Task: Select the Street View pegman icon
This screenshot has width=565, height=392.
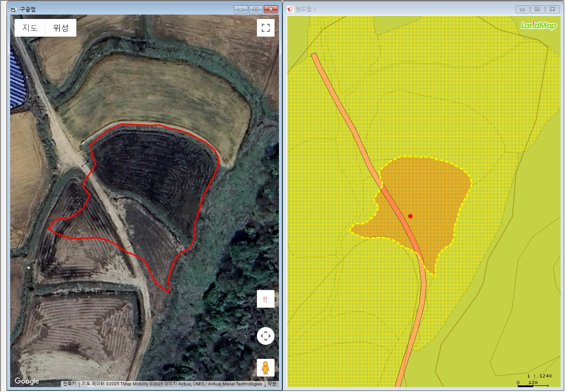Action: (265, 367)
